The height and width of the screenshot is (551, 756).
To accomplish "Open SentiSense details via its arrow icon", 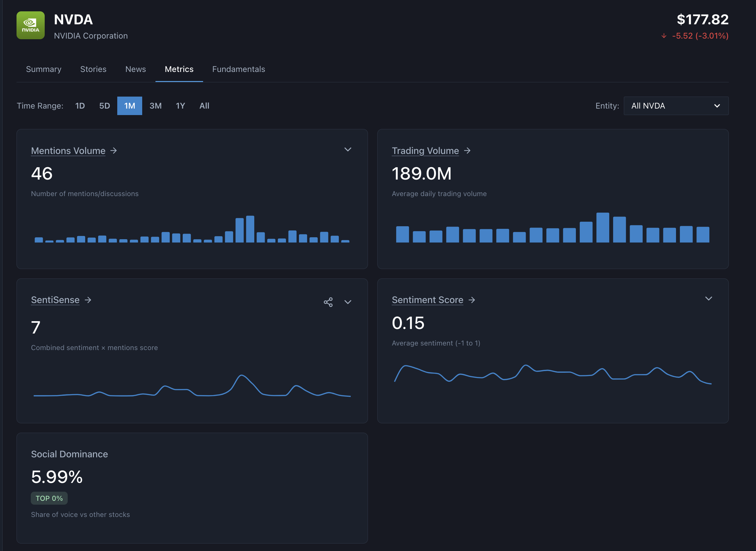I will coord(89,300).
